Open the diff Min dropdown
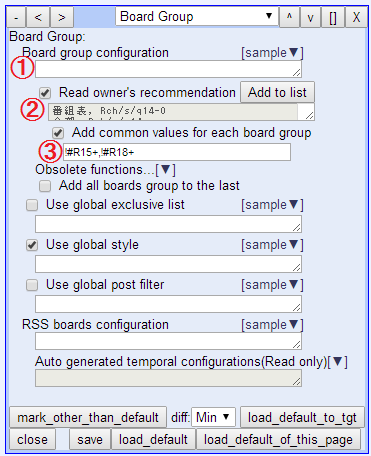The image size is (371, 456). pos(213,417)
